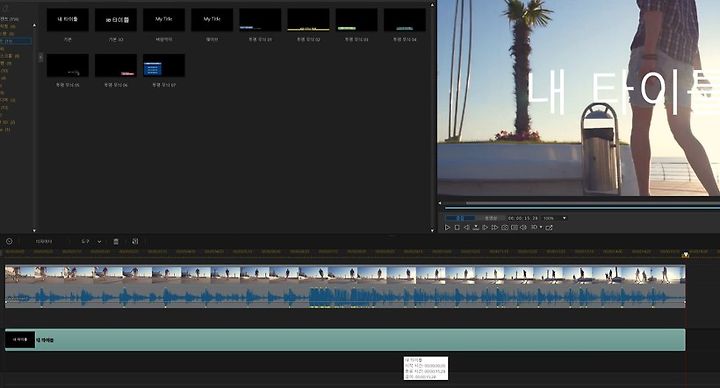Click the title clip thumbnail on track
The width and height of the screenshot is (720, 388).
pyautogui.click(x=20, y=340)
